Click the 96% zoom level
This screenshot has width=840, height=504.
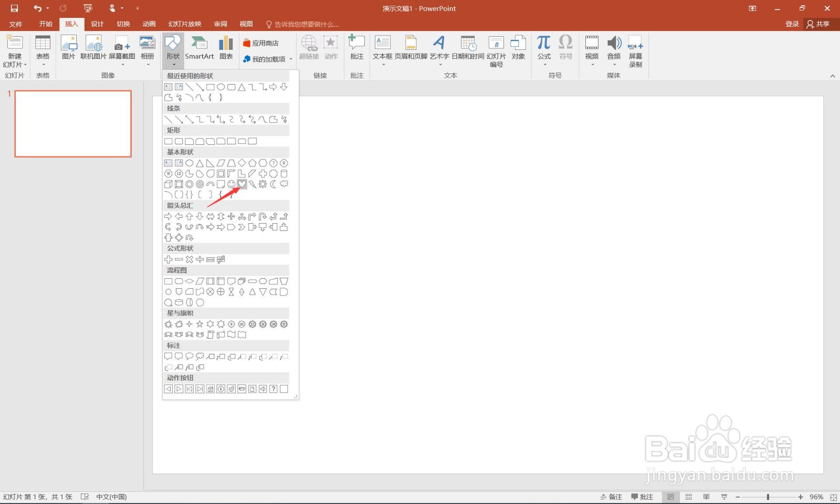click(x=816, y=497)
